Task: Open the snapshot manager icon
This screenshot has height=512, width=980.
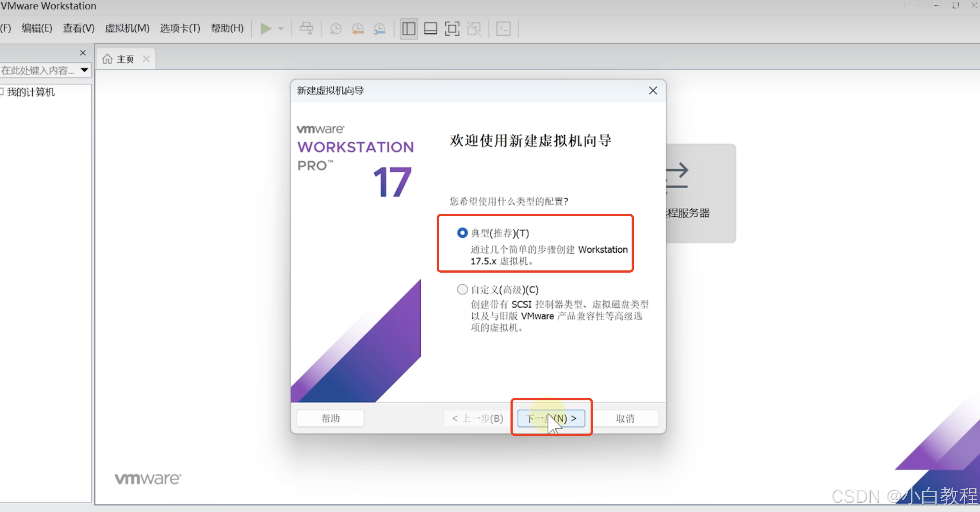Action: (x=380, y=29)
